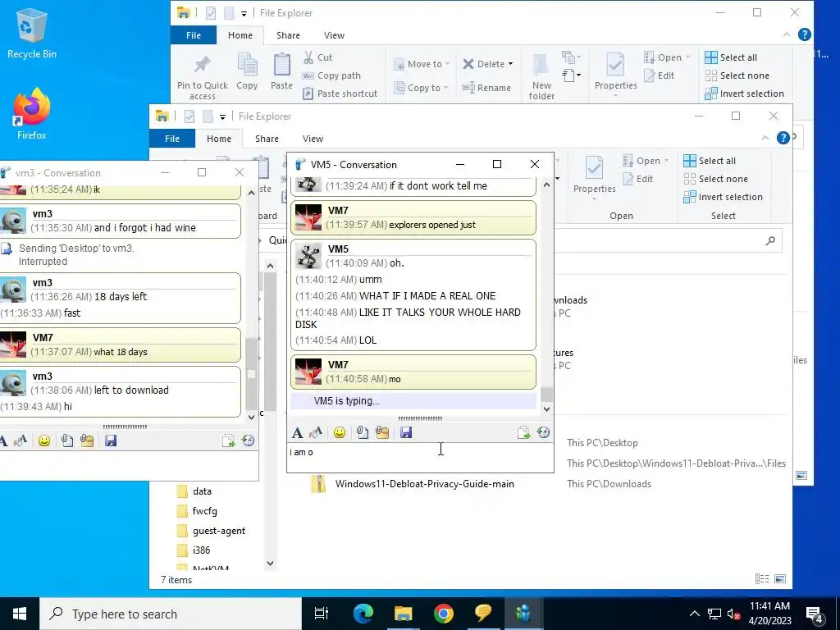Click Invert selection in back File Explorer
The height and width of the screenshot is (630, 840).
tap(745, 94)
